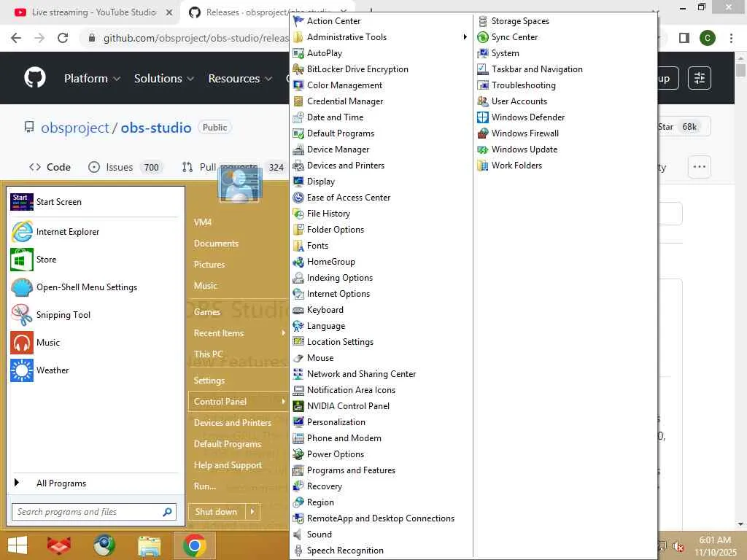Click the obsproject owner link
The width and height of the screenshot is (747, 560).
[x=75, y=128]
